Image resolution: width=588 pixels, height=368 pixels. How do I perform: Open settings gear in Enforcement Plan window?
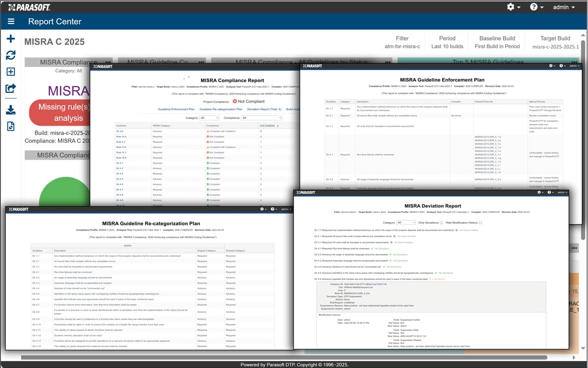click(552, 65)
